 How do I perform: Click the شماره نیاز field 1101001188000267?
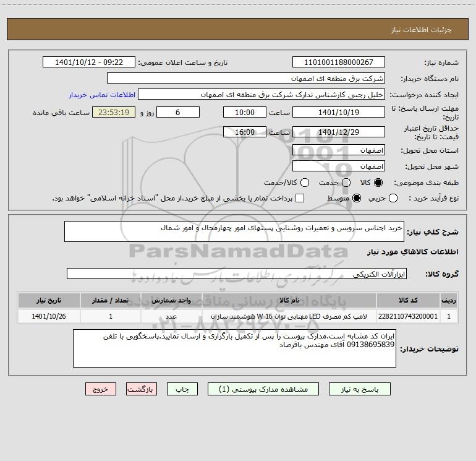coord(339,62)
